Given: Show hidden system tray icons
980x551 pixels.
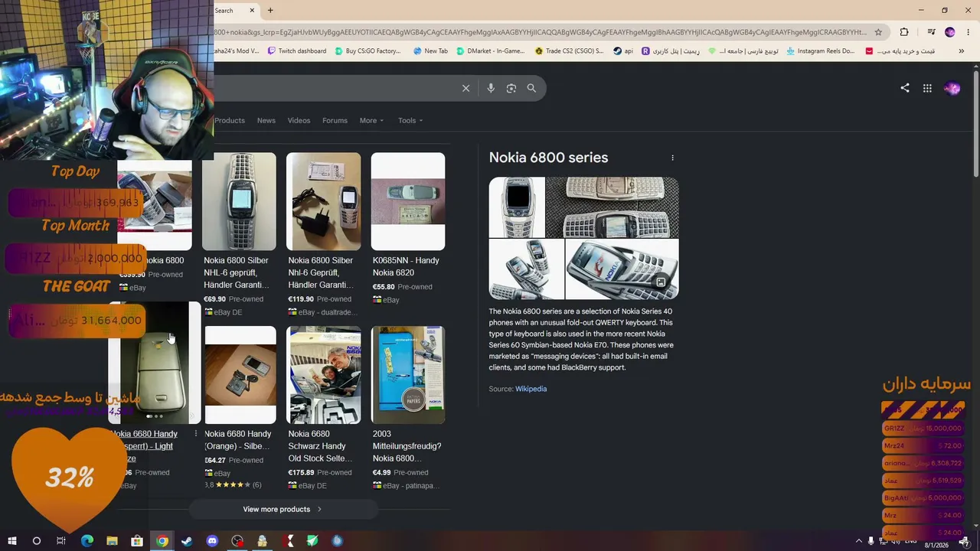Looking at the screenshot, I should pos(858,541).
